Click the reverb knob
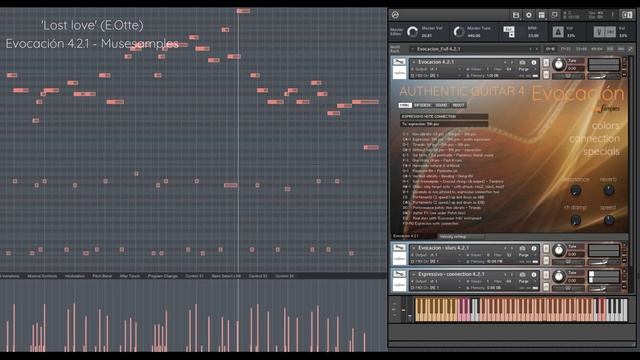The width and height of the screenshot is (640, 360). tap(609, 190)
